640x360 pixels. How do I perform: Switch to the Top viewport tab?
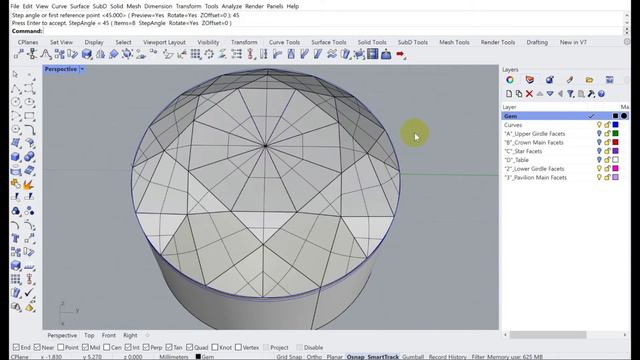pos(89,335)
